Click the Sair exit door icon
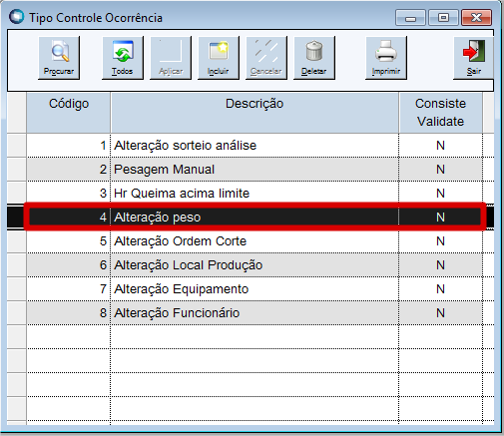 (474, 51)
